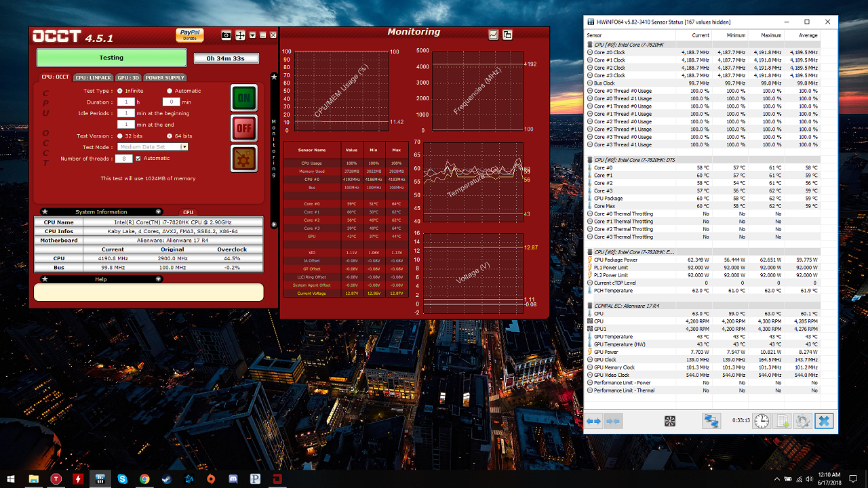Click the Monitoring detach windows icon
This screenshot has width=868, height=488.
[507, 35]
